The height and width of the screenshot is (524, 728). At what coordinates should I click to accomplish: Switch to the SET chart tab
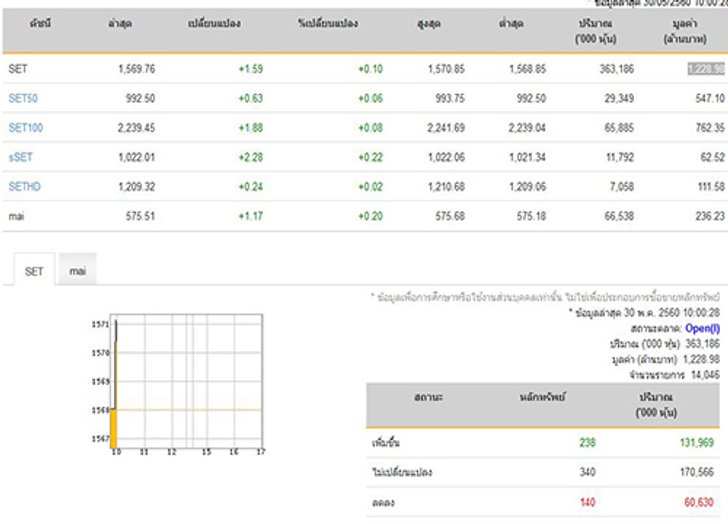pyautogui.click(x=34, y=271)
